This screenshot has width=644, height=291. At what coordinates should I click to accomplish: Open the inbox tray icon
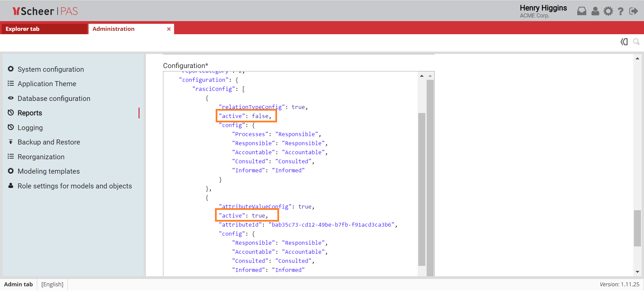pos(582,11)
